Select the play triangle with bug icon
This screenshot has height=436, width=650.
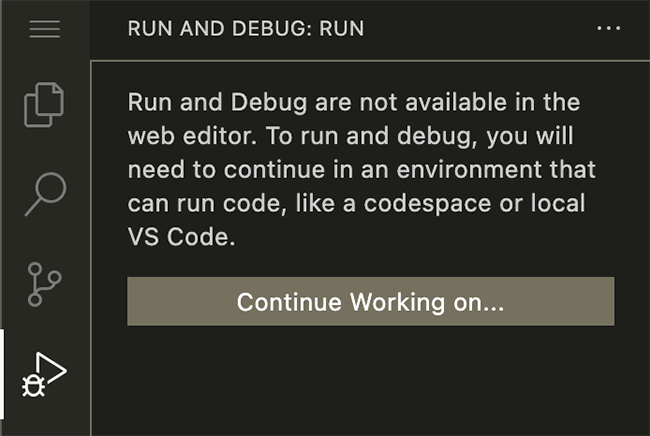point(44,375)
